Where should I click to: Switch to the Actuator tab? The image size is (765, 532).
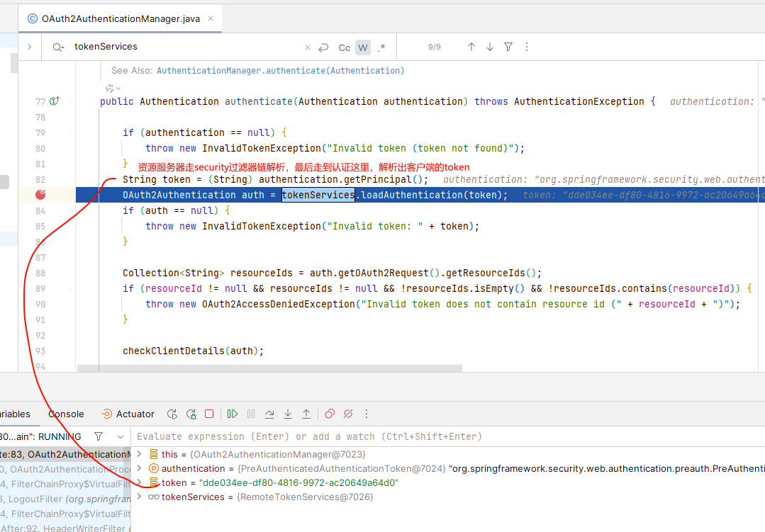click(x=128, y=414)
